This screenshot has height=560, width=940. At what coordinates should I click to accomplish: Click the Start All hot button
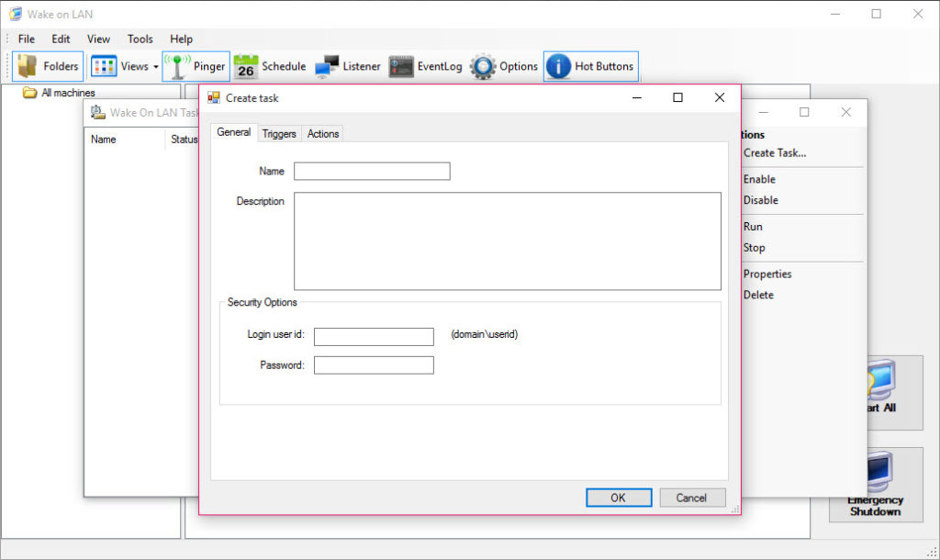click(895, 393)
